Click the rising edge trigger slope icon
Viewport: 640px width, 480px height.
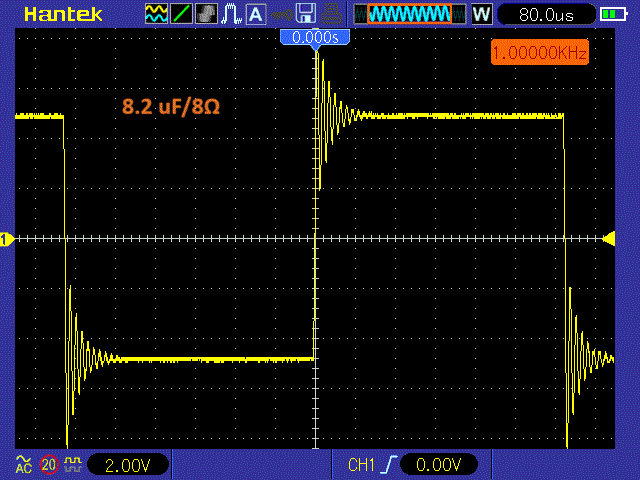pyautogui.click(x=388, y=465)
